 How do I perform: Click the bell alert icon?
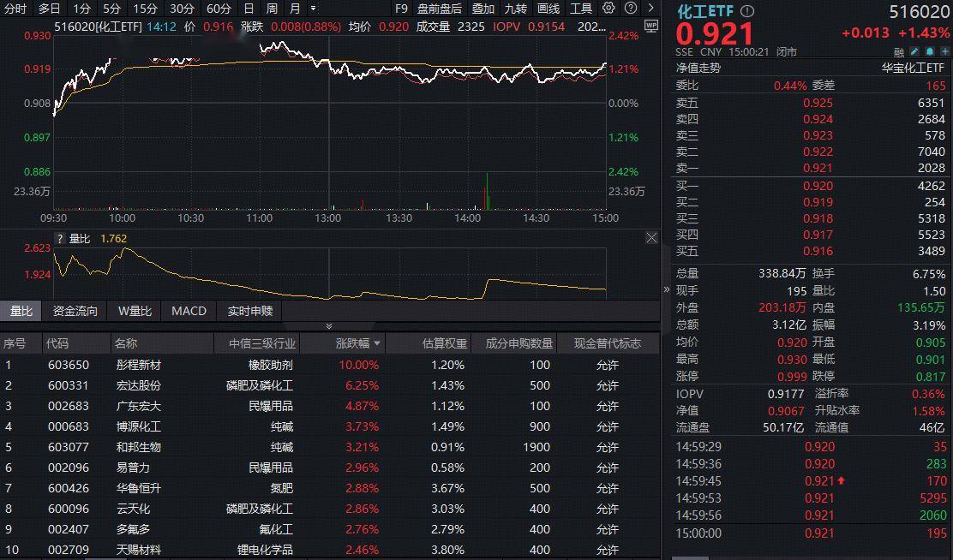click(x=929, y=52)
